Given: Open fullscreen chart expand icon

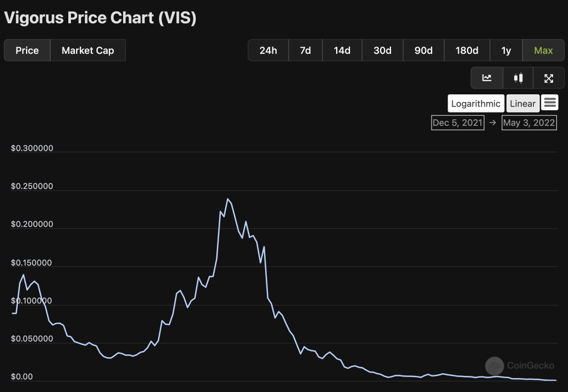Looking at the screenshot, I should [549, 78].
